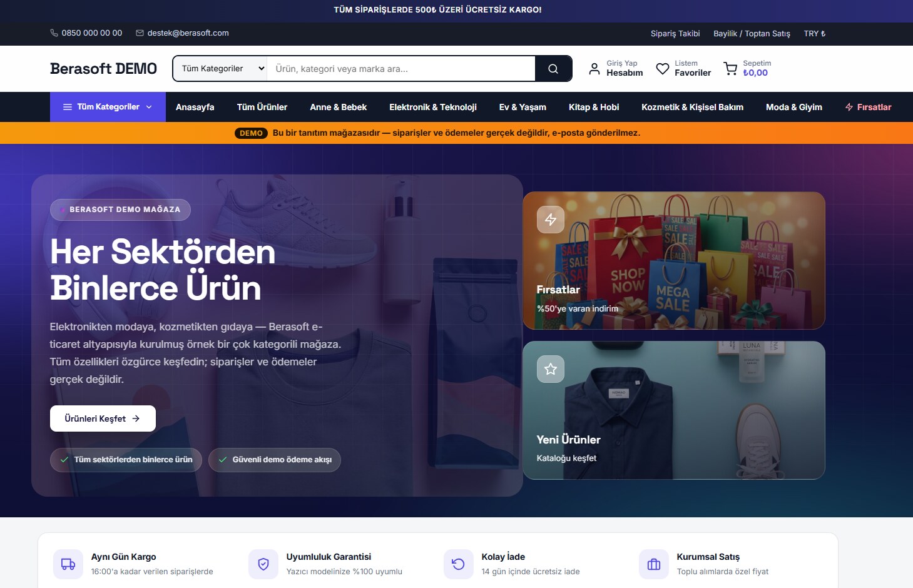Click the heart Favoriler icon
Image resolution: width=913 pixels, height=588 pixels.
pyautogui.click(x=663, y=69)
